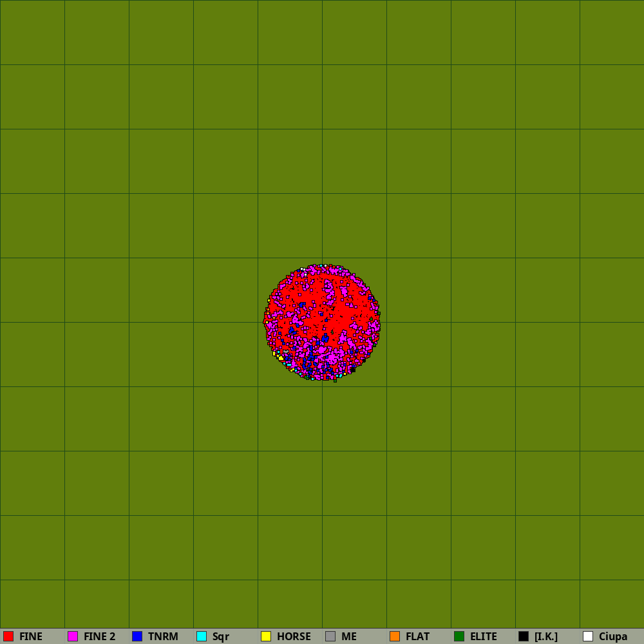The height and width of the screenshot is (644, 644).
Task: Select the orange FLAT legend square
Action: tap(395, 636)
